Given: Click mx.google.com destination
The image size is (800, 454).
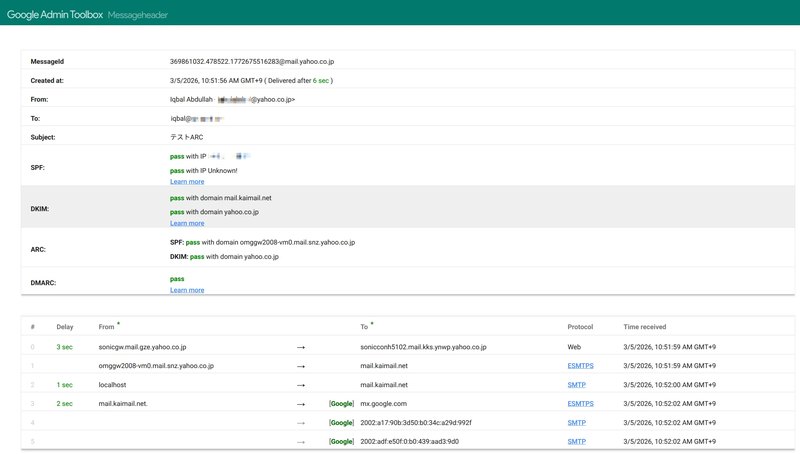Looking at the screenshot, I should pyautogui.click(x=384, y=403).
